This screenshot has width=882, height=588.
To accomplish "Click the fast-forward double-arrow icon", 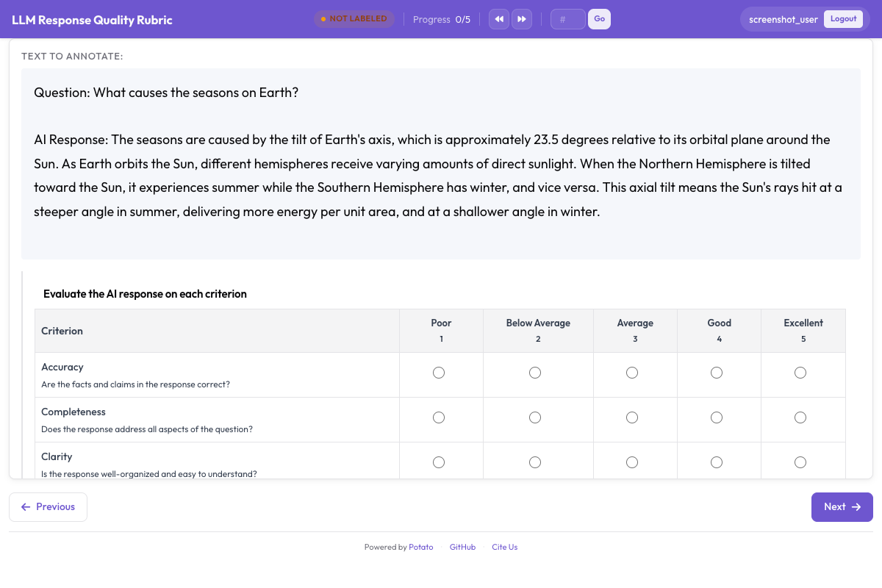I will coord(522,19).
